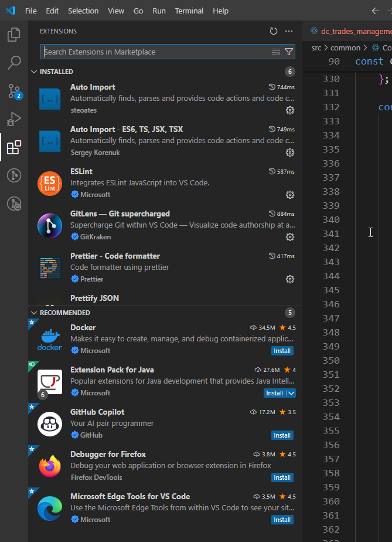Collapse the RECOMMENDED section
This screenshot has height=542, width=392.
pos(34,313)
